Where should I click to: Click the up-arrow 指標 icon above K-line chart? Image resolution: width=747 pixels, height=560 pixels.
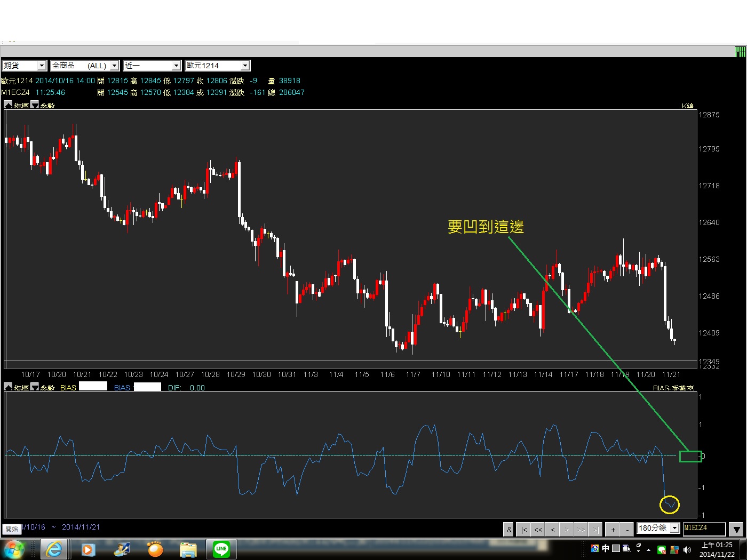pyautogui.click(x=8, y=105)
